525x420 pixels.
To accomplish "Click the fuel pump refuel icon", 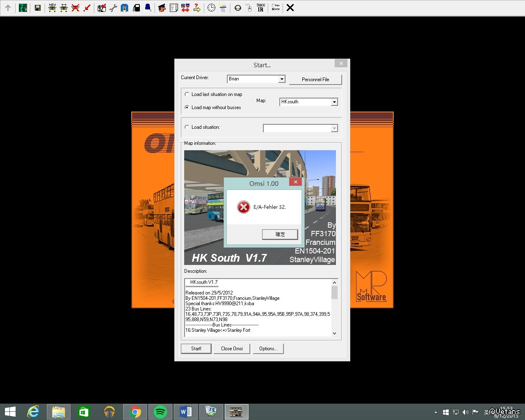I will click(137, 8).
